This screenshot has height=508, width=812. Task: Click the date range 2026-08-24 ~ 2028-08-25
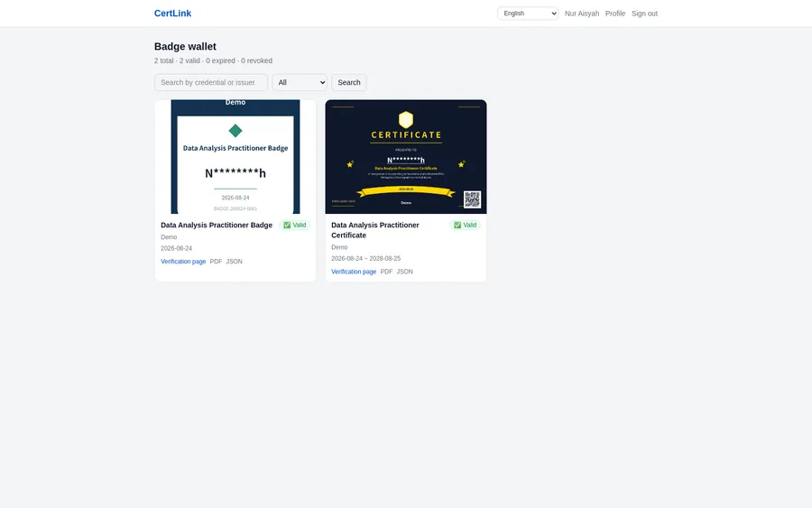[365, 258]
